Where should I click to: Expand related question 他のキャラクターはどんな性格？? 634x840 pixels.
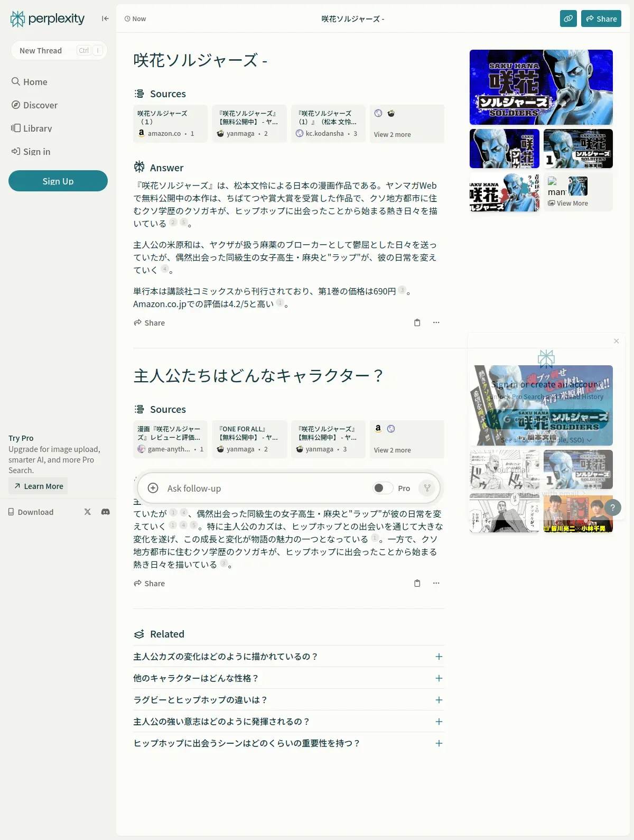click(x=288, y=678)
